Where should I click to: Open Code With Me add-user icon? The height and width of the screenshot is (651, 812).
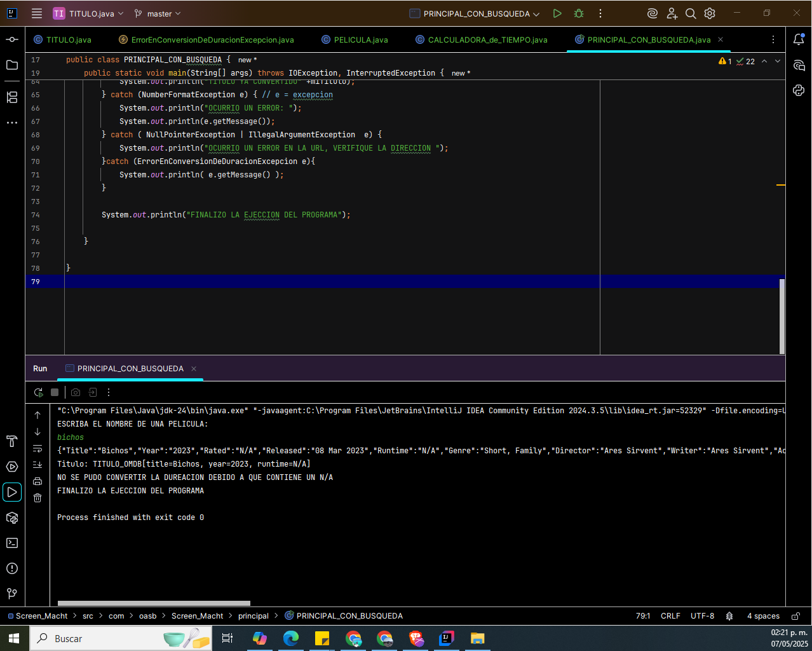(672, 13)
